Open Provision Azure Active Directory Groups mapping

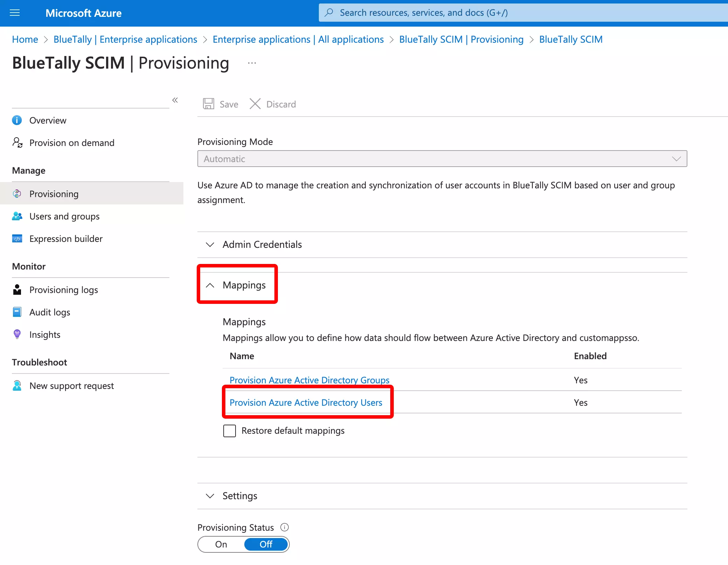click(x=309, y=380)
